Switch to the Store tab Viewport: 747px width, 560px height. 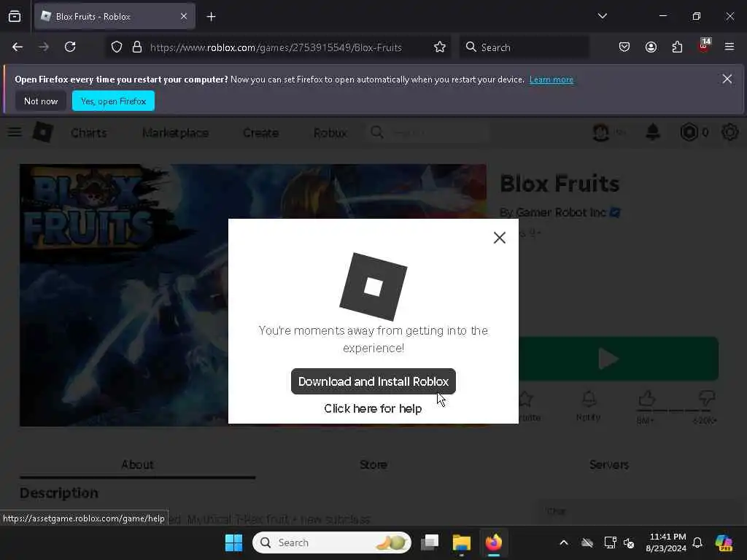click(x=373, y=464)
